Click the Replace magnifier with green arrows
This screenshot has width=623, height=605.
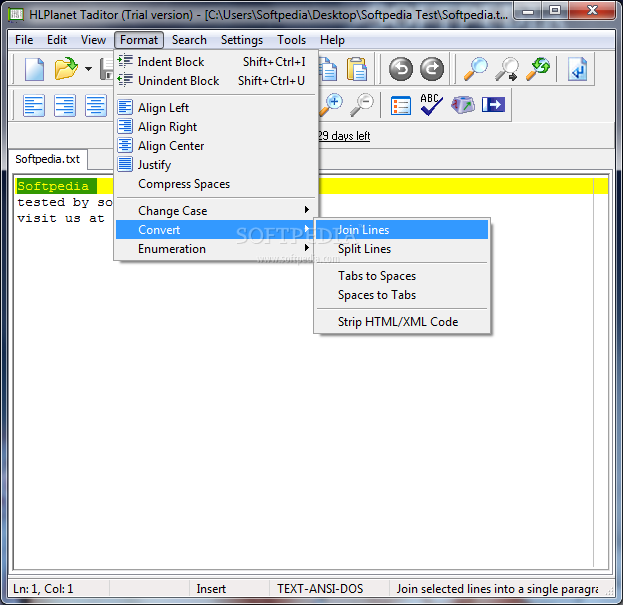pyautogui.click(x=538, y=69)
